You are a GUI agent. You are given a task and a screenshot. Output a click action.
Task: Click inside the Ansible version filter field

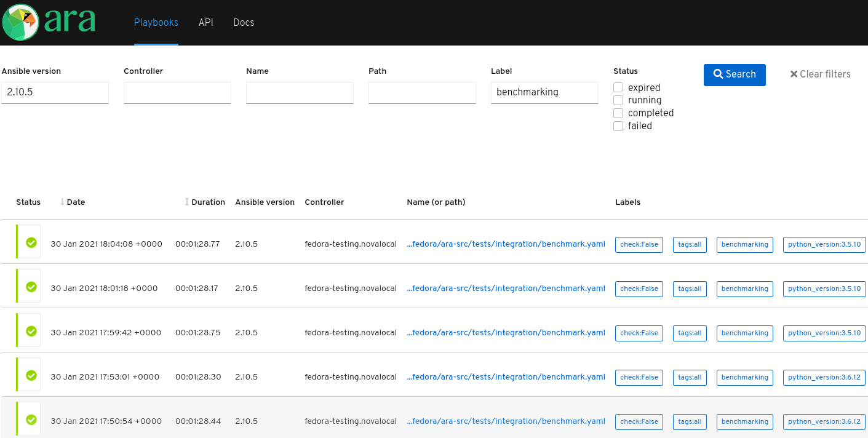(x=55, y=92)
